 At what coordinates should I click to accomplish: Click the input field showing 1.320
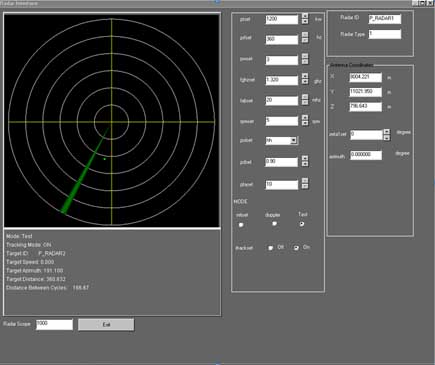point(282,80)
